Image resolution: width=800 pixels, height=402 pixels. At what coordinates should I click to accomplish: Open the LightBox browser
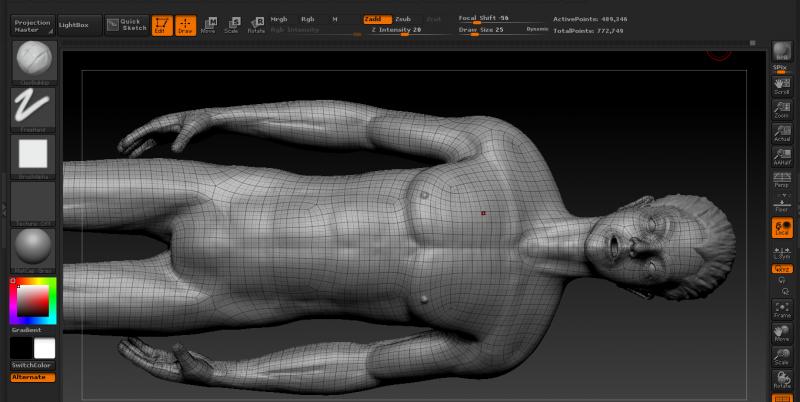pos(73,24)
